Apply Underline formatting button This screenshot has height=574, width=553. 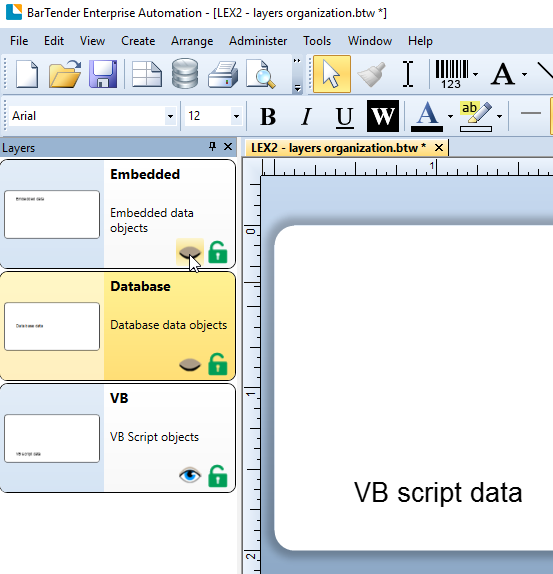coord(345,116)
